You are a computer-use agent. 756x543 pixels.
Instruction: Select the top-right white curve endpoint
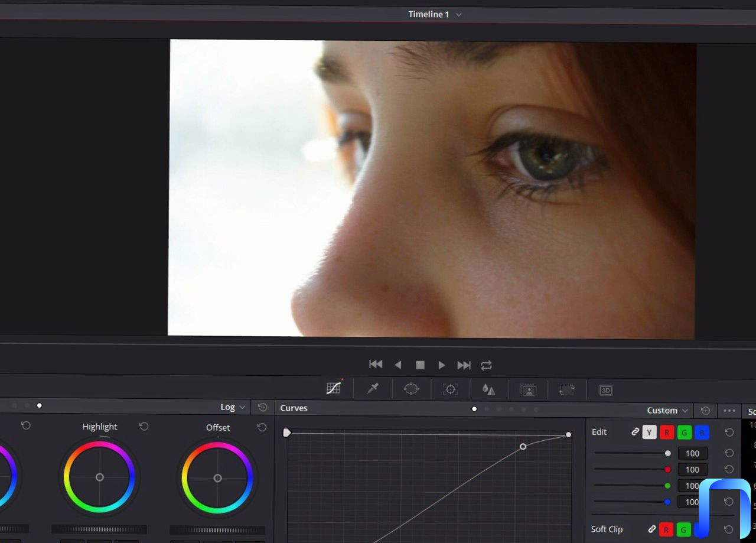pyautogui.click(x=568, y=434)
